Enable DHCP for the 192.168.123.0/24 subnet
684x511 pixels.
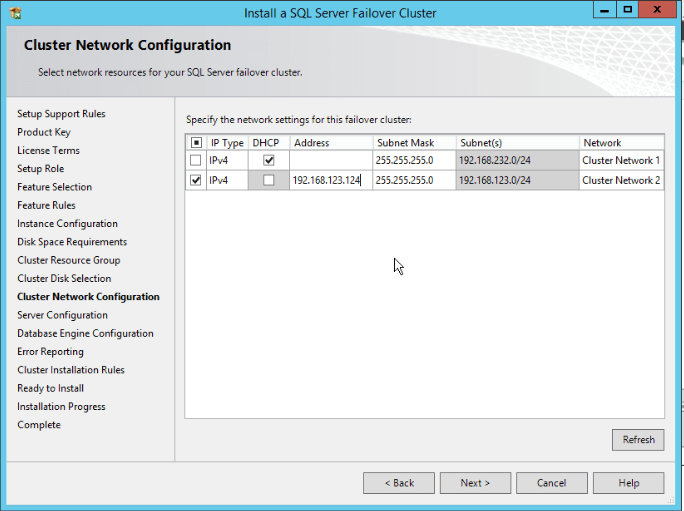click(x=268, y=180)
